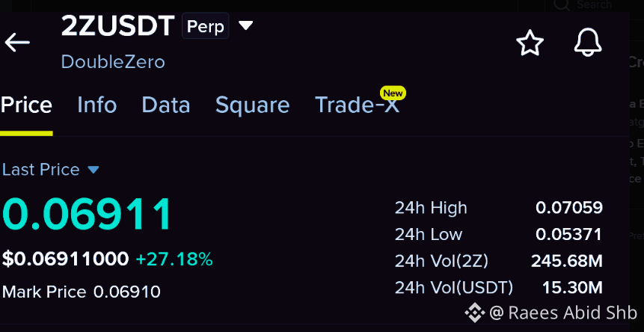Switch to the Info tab
Image resolution: width=644 pixels, height=332 pixels.
coord(97,105)
